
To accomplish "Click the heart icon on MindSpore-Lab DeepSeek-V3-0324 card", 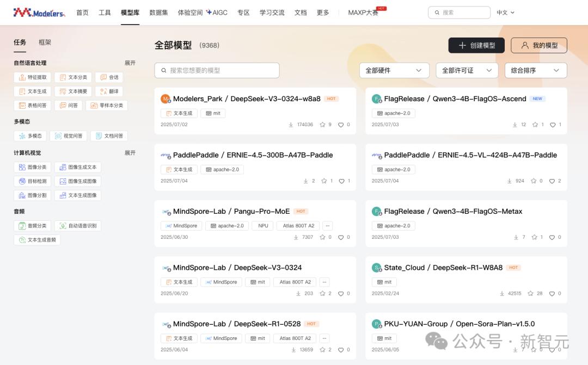I will tap(341, 293).
